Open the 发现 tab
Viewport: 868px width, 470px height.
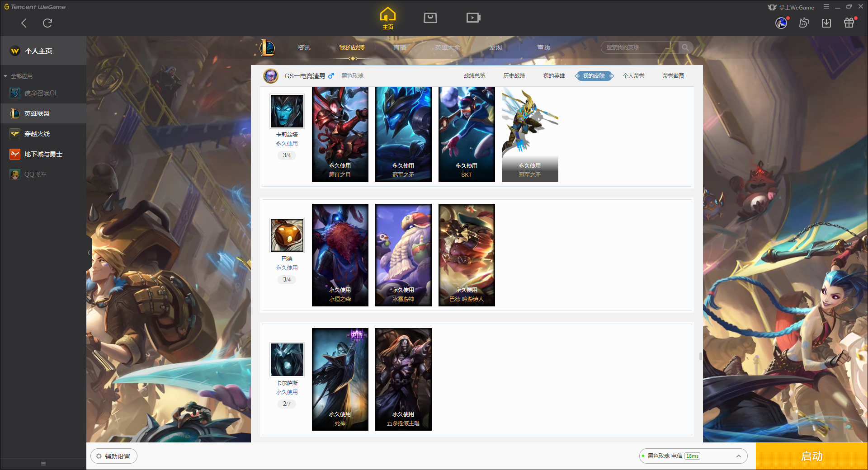click(x=495, y=47)
